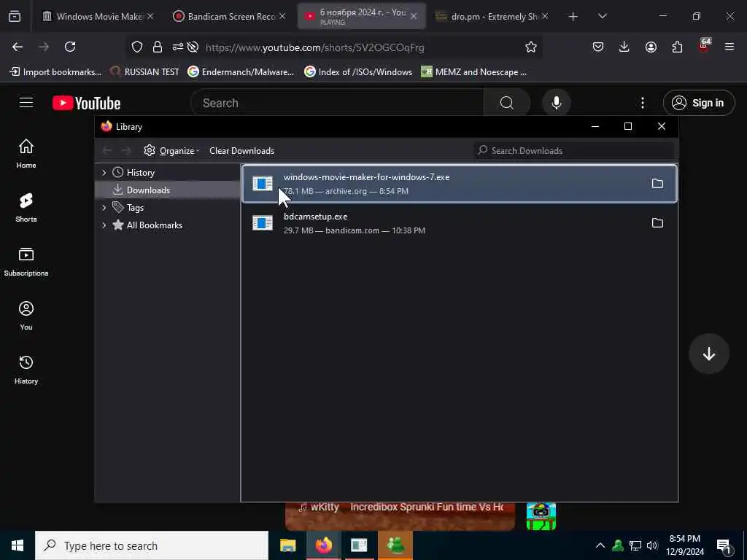747x560 pixels.
Task: Click the uBlock extension icon with badge
Action: click(x=704, y=46)
